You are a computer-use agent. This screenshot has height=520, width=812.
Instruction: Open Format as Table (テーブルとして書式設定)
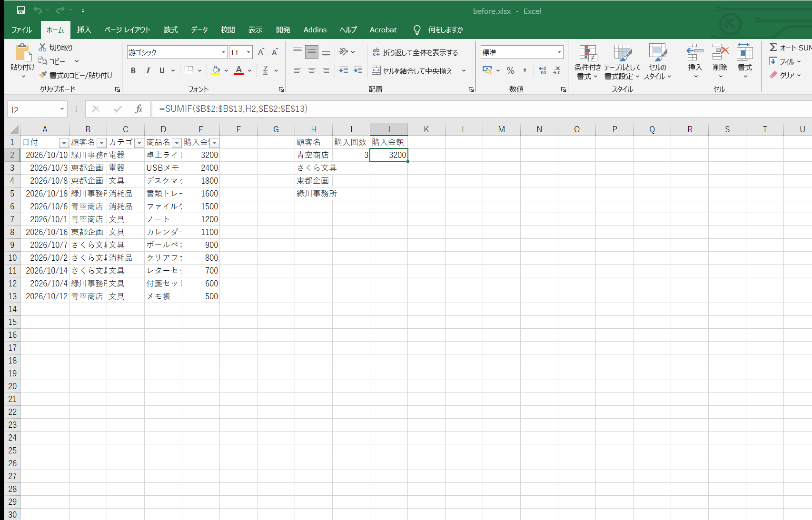click(x=622, y=62)
